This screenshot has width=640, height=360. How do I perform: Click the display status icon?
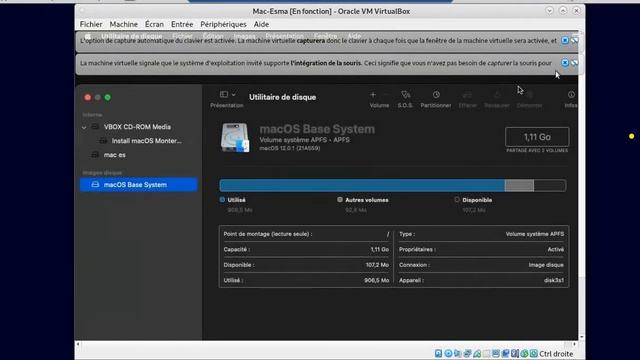[496, 353]
